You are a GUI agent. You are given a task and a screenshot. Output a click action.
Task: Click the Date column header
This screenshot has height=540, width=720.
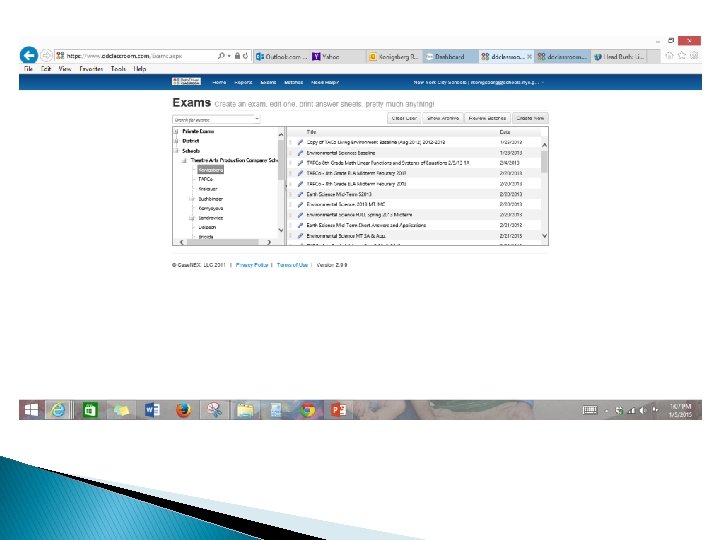pos(505,132)
